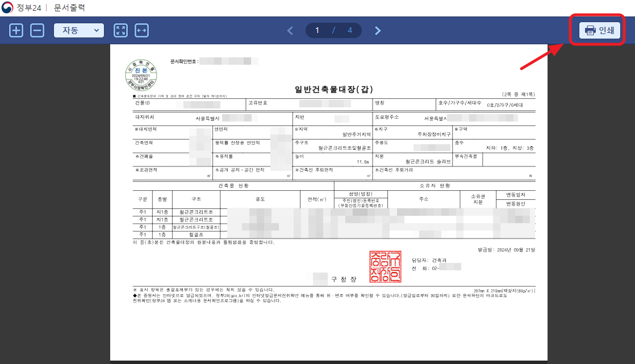Click the fit-to-page expand icon
Screen dimensions: 635x364
120,30
